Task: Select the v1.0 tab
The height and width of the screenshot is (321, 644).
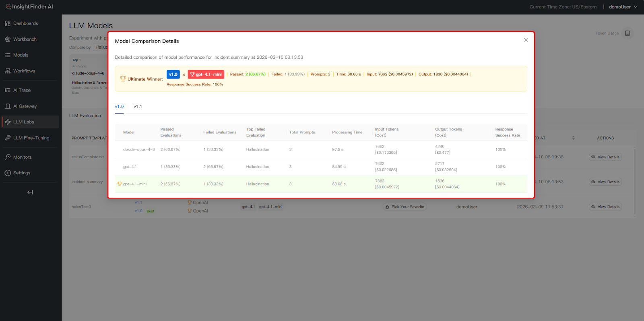Action: [x=119, y=107]
